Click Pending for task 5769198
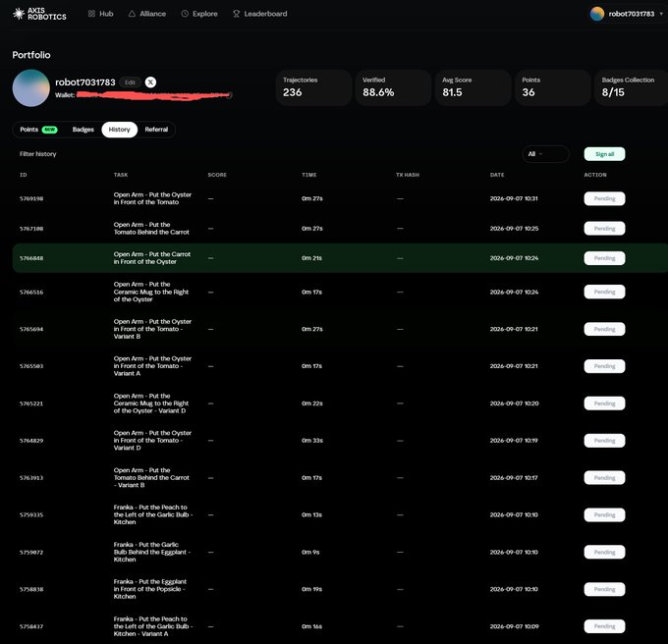Image resolution: width=668 pixels, height=644 pixels. pos(604,198)
